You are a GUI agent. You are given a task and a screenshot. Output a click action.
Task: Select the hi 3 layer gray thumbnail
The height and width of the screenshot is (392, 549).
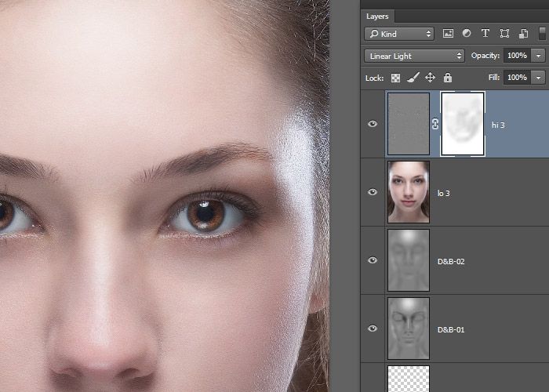(409, 124)
